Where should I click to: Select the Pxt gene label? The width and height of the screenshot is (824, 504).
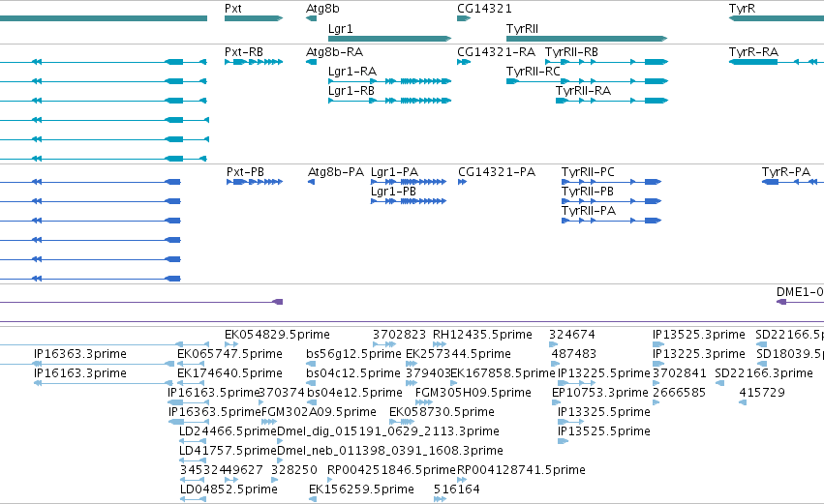[232, 9]
